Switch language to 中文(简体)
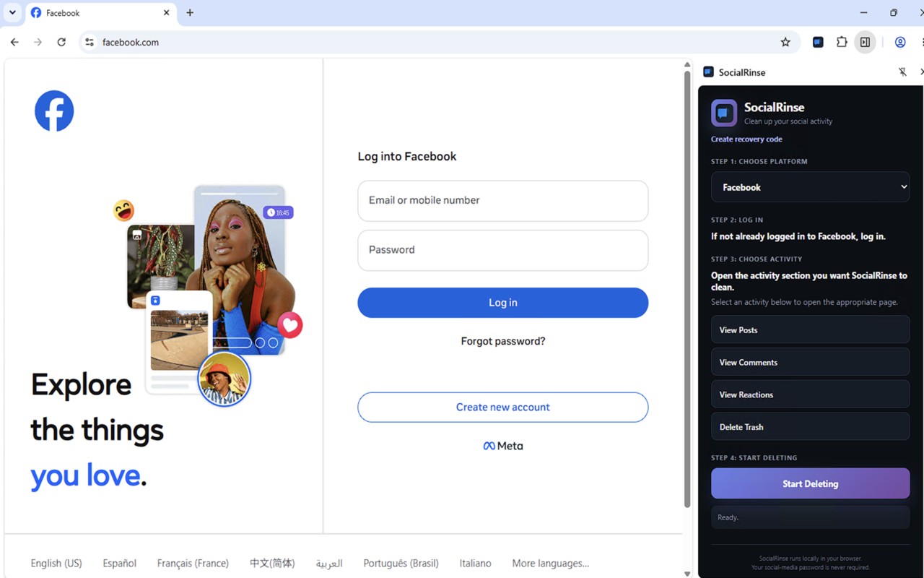The width and height of the screenshot is (924, 578). (272, 563)
